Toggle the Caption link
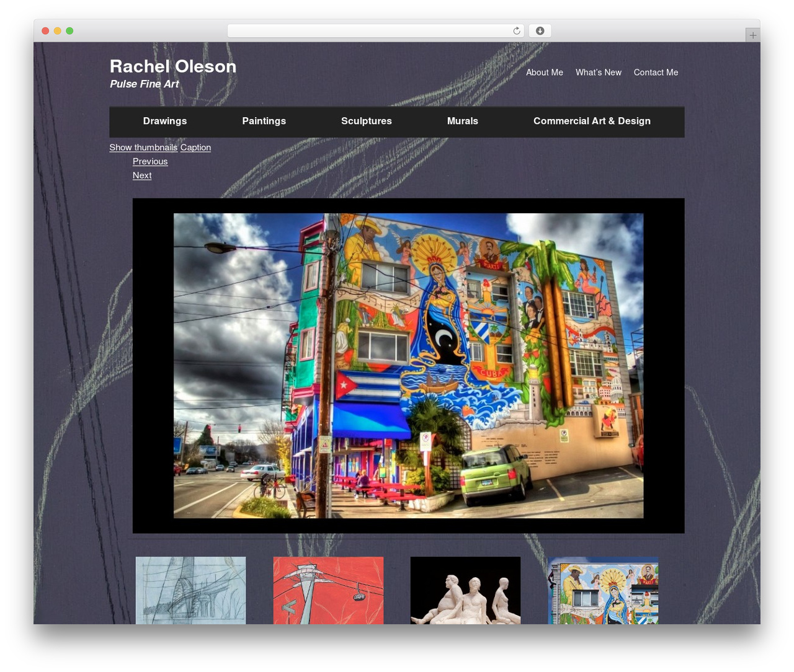Image resolution: width=794 pixels, height=672 pixels. click(x=195, y=148)
